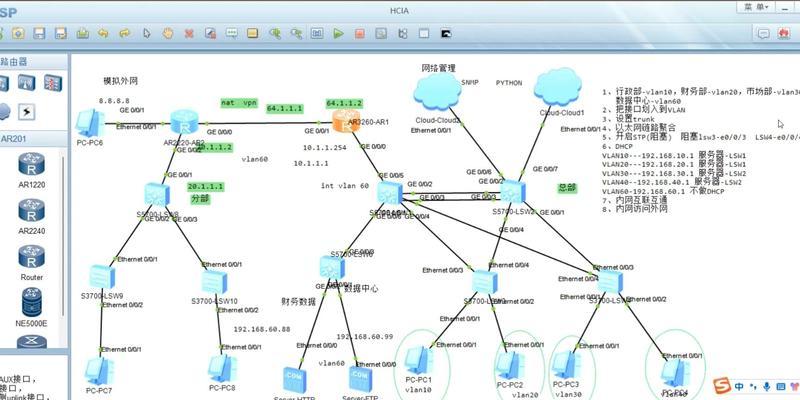Select the S3700-LSW9 switch node
Screen dimensions: 800x400
coord(103,277)
